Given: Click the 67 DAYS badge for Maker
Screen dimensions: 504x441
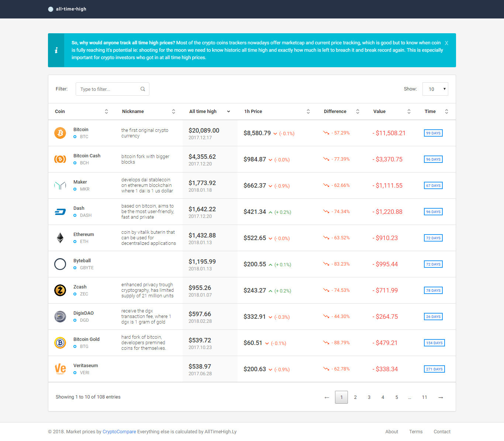Looking at the screenshot, I should 433,185.
